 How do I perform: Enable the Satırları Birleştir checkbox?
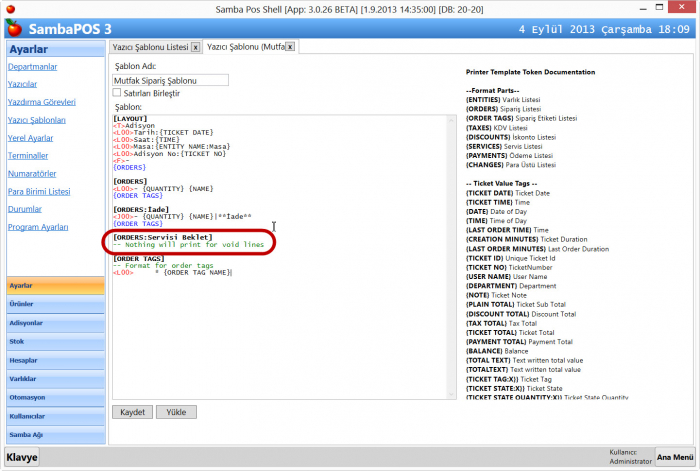click(119, 92)
